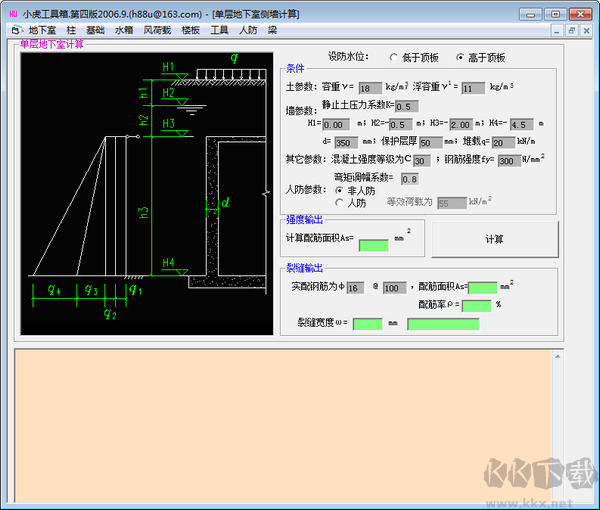Open the 工具 menu
Screen dimensions: 600x510
(x=219, y=31)
